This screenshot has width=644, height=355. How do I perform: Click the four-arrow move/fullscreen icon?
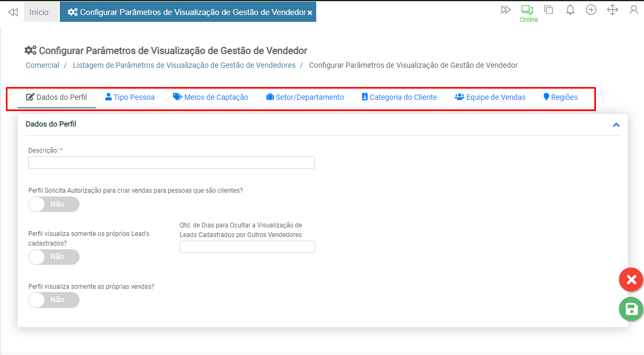click(x=612, y=10)
